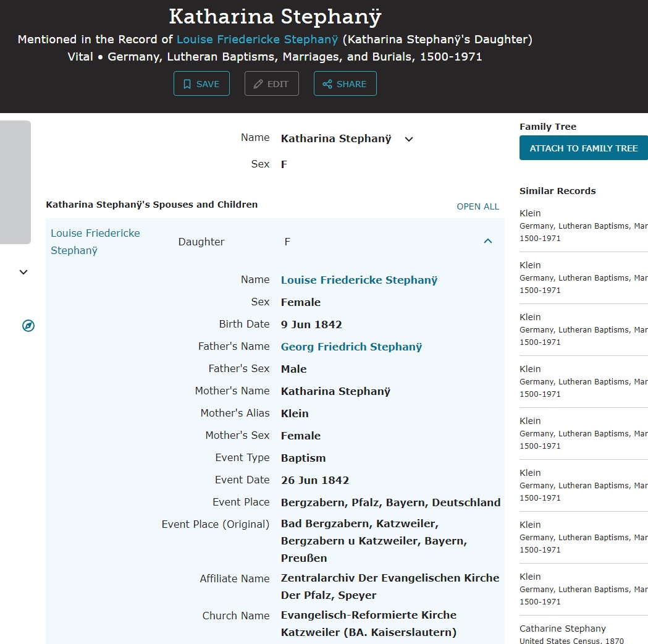Click the bookmark icon on Save button

(x=187, y=84)
